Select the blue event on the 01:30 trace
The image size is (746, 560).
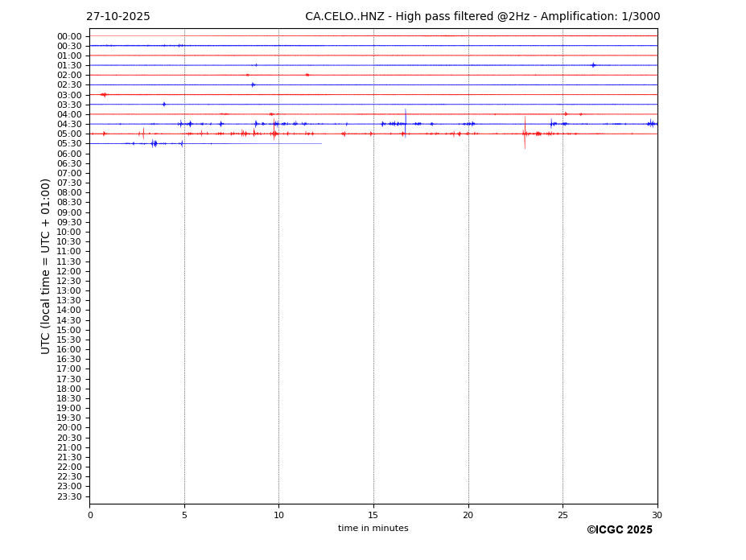[593, 65]
